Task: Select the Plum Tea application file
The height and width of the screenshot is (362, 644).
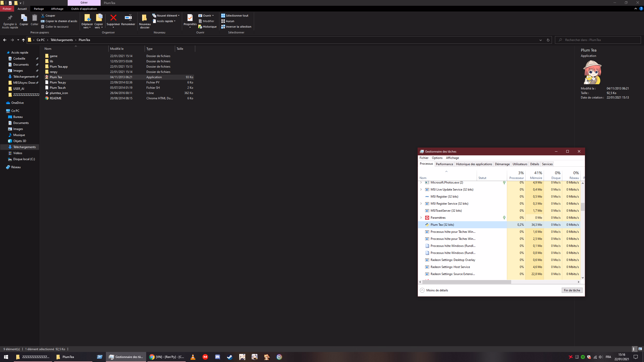Action: point(119,77)
